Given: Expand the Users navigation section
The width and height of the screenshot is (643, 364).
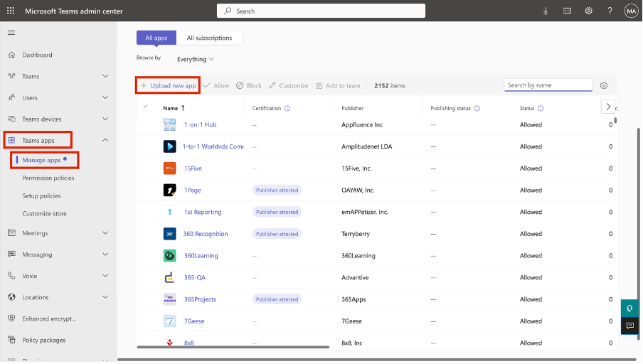Looking at the screenshot, I should point(105,97).
